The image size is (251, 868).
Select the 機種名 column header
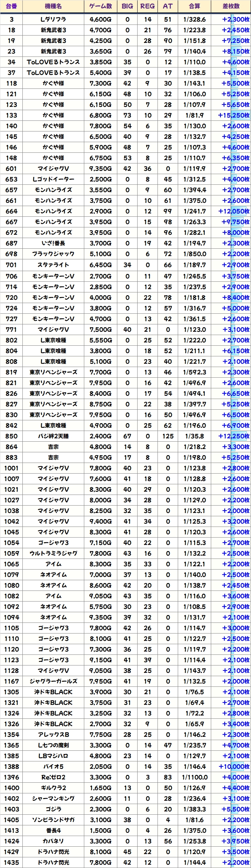coord(53,6)
